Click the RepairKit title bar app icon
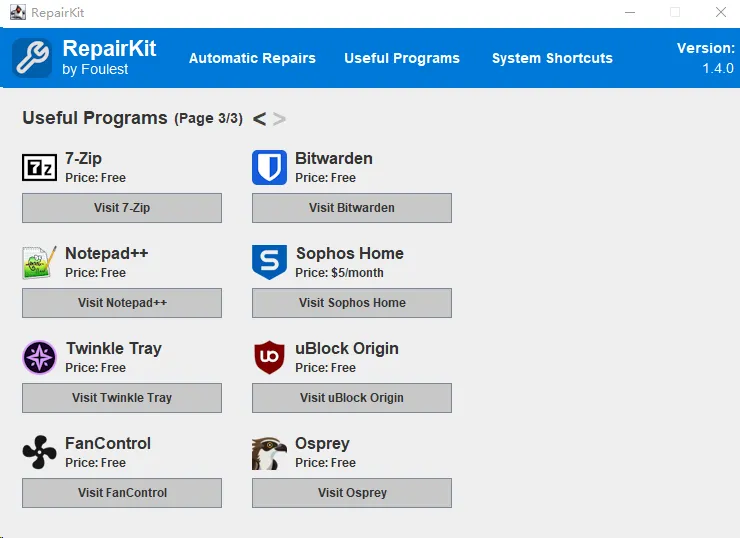The height and width of the screenshot is (538, 740). pos(18,12)
